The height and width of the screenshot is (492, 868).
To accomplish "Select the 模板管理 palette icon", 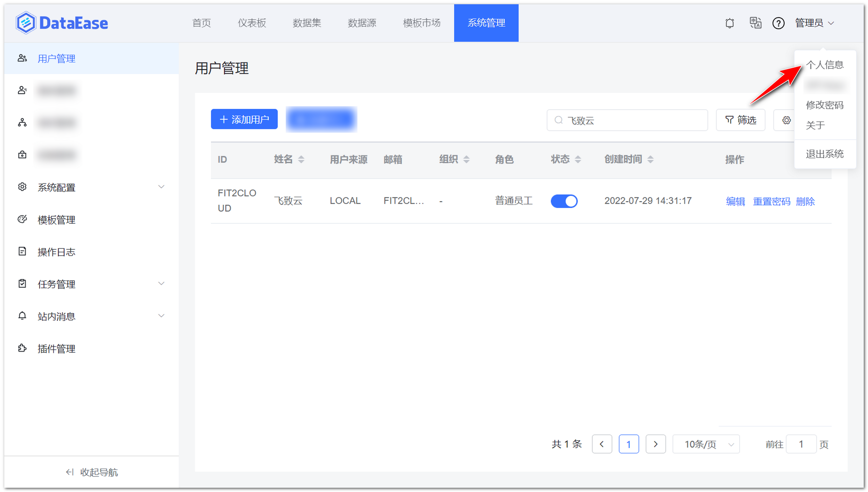I will pos(22,219).
